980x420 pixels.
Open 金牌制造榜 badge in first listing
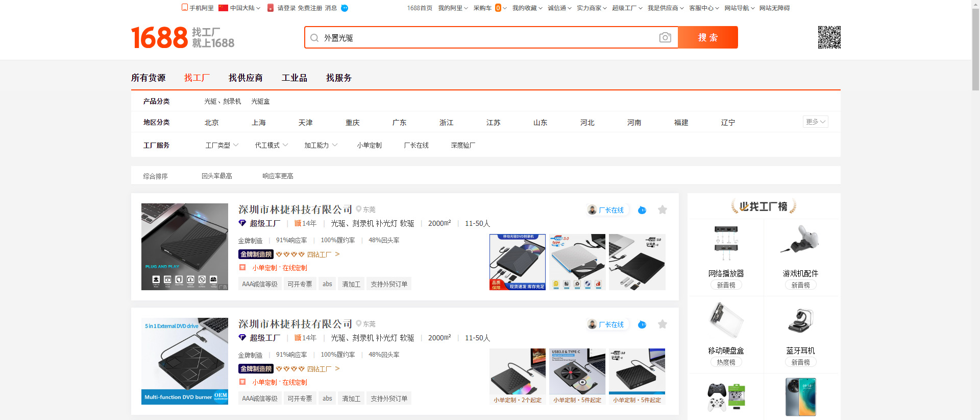point(256,254)
